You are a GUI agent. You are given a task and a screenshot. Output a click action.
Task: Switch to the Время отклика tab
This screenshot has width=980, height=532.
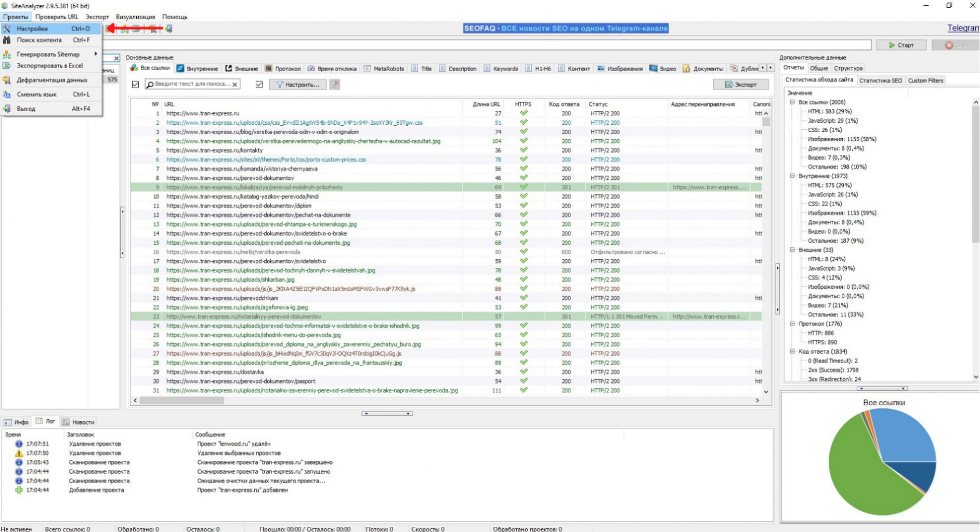[x=332, y=69]
